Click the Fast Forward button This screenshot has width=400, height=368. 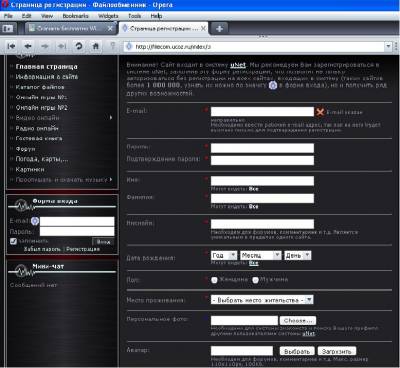point(62,46)
